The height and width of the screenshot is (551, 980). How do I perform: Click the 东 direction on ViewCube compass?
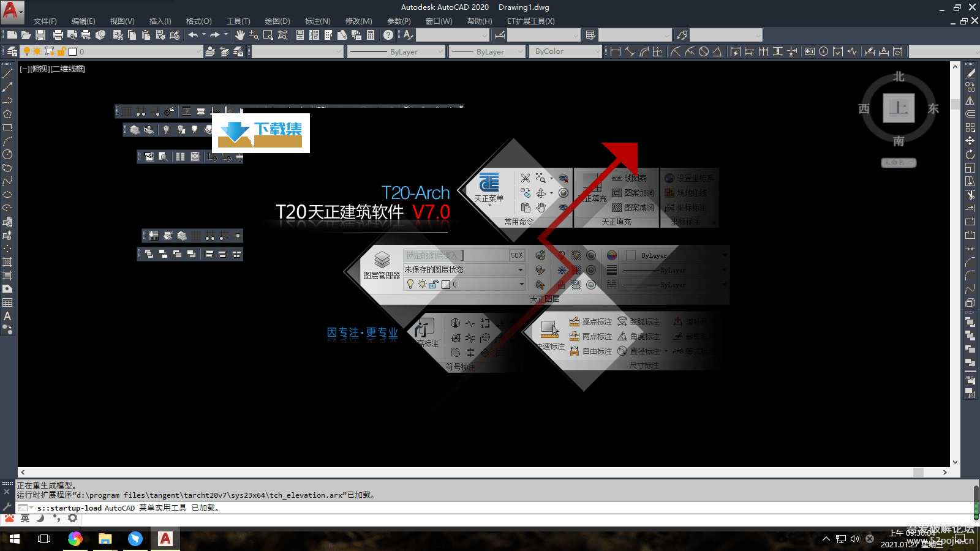click(933, 108)
